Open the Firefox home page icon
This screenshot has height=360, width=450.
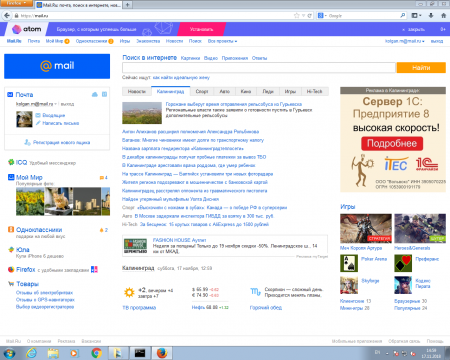(443, 15)
